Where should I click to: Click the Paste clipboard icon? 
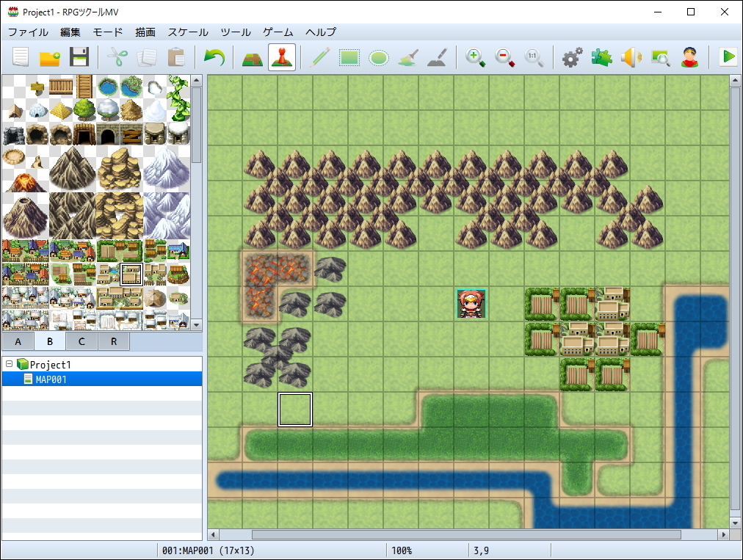click(x=176, y=57)
